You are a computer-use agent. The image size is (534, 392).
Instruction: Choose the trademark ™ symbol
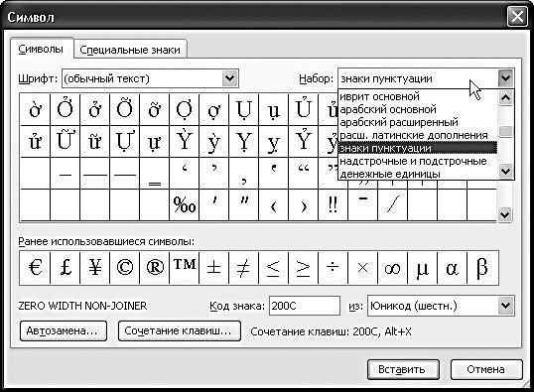click(x=185, y=268)
